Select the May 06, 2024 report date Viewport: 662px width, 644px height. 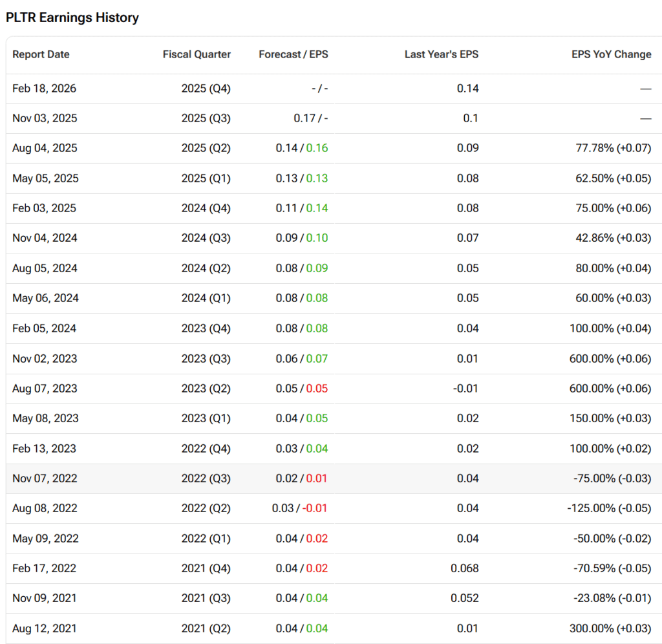(x=45, y=298)
